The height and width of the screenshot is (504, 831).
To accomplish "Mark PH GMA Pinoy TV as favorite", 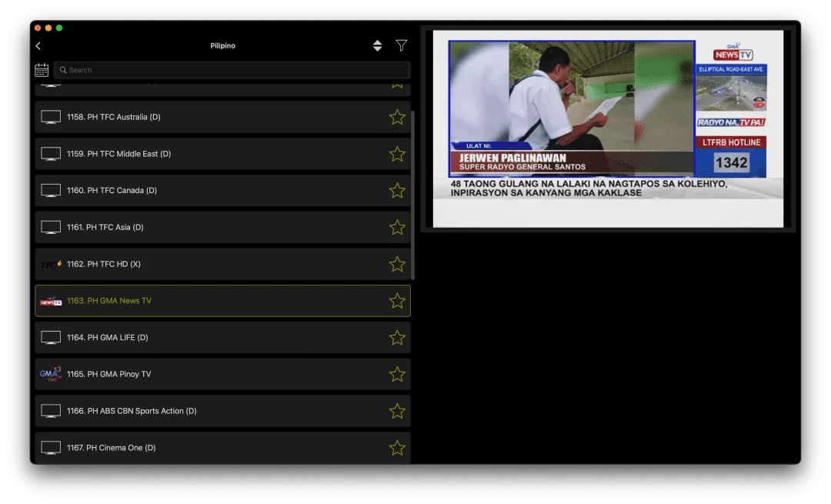I will [397, 374].
